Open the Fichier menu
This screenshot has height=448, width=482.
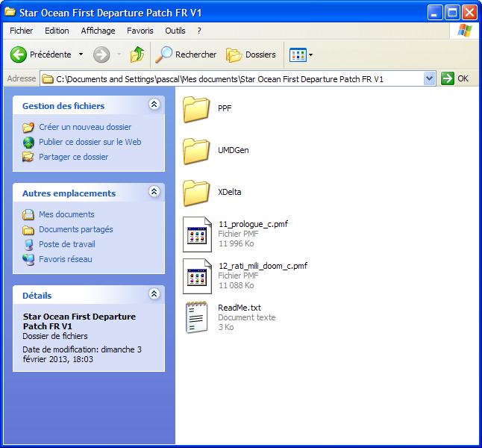click(21, 31)
